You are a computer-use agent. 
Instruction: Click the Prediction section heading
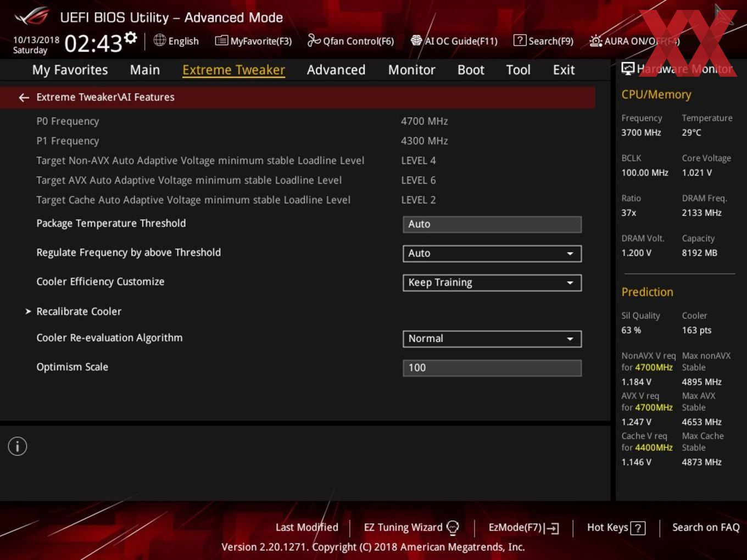(x=647, y=292)
